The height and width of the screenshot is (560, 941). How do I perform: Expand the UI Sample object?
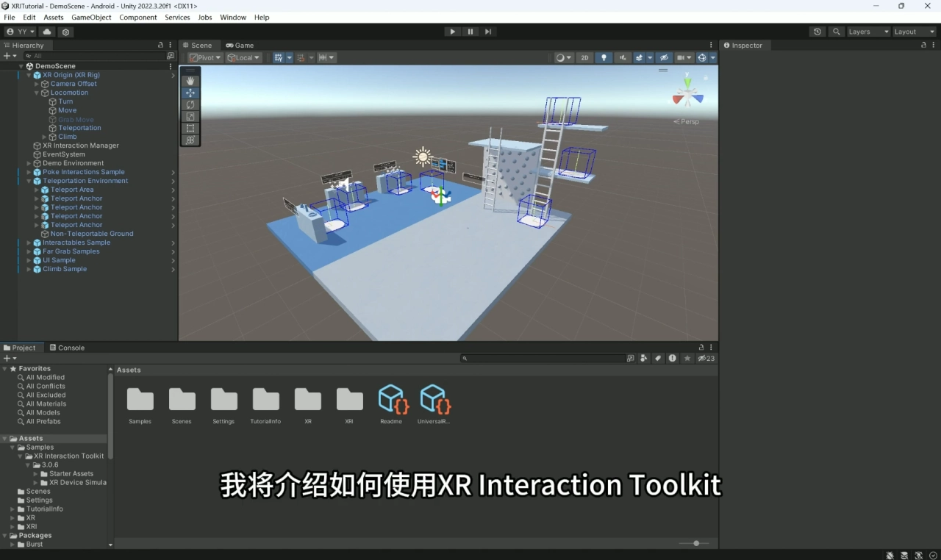pos(29,260)
